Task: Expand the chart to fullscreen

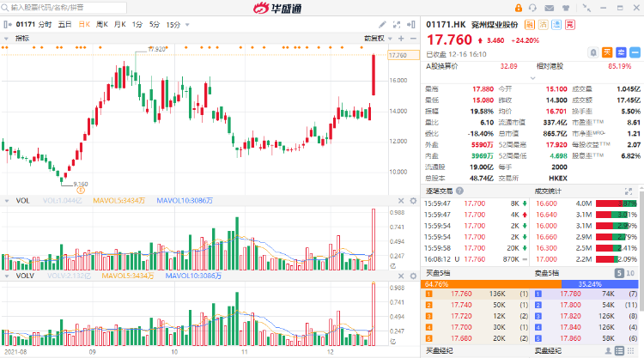Action: point(397,25)
